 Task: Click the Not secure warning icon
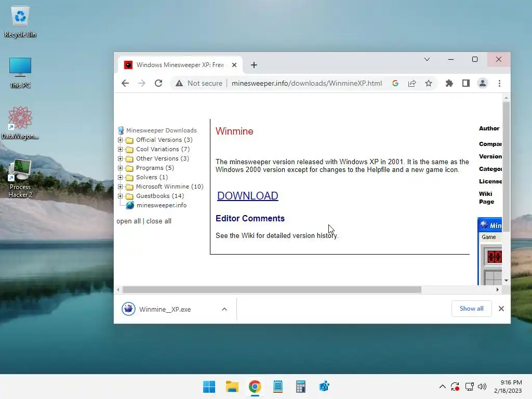179,83
